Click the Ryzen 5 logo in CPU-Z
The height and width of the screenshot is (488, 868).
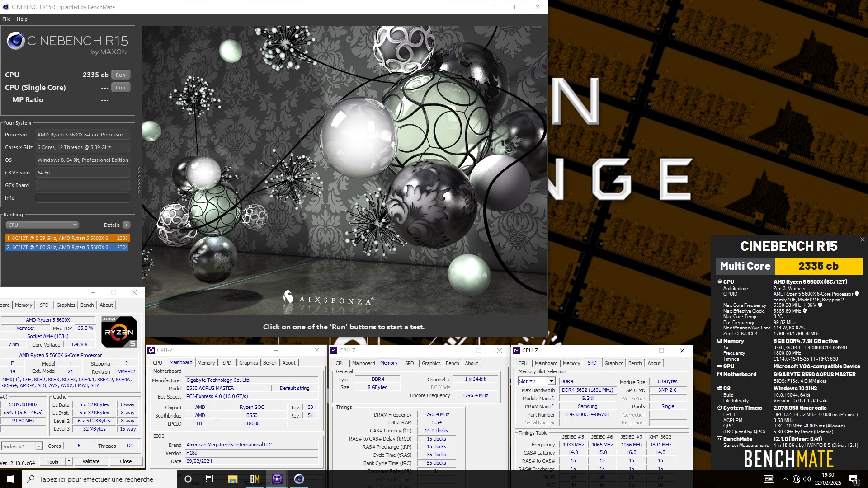click(119, 332)
